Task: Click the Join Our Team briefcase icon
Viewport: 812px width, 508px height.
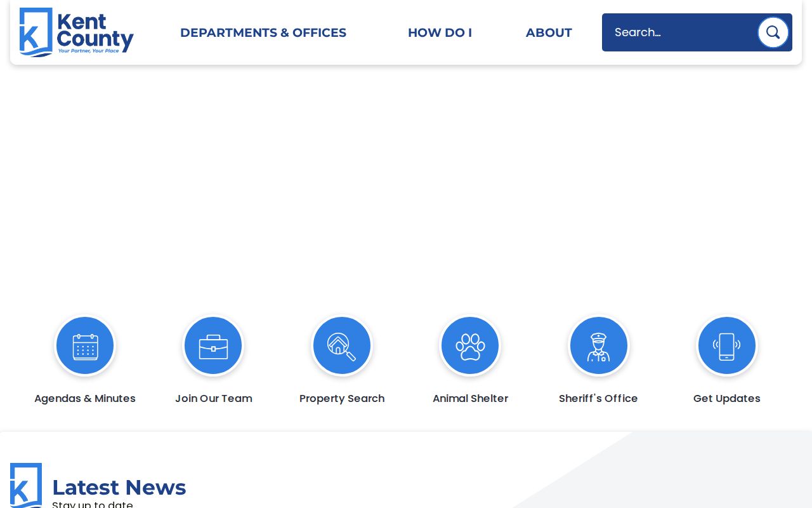Action: [x=213, y=346]
